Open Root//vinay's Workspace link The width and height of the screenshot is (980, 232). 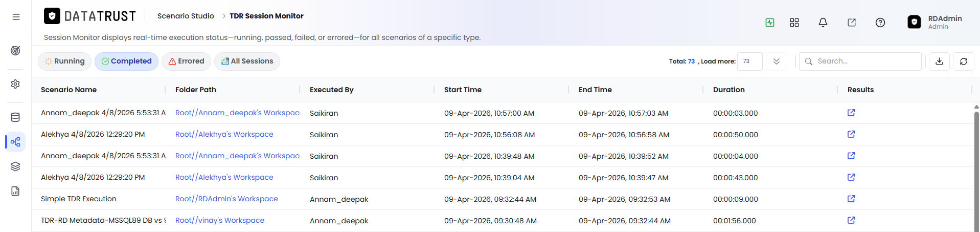click(x=220, y=220)
